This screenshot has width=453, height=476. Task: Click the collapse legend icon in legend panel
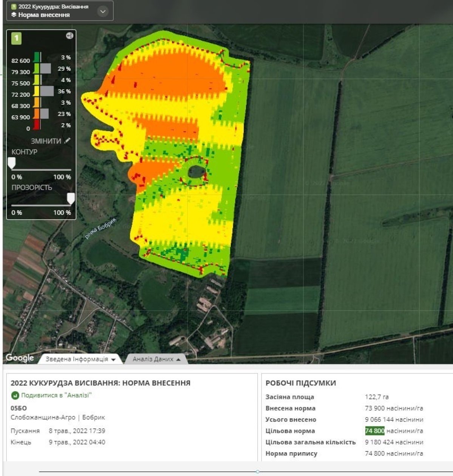point(70,36)
